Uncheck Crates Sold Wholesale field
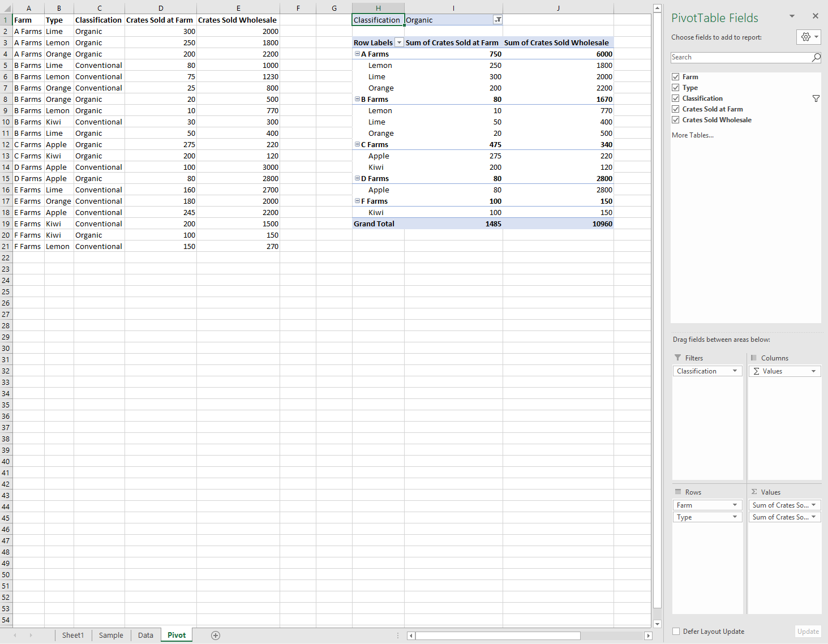 [x=676, y=120]
